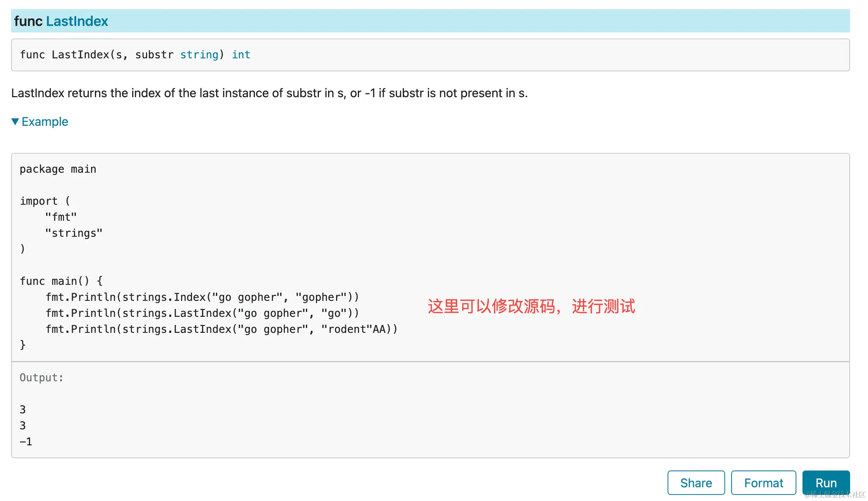
Task: Click in the package main line
Action: [58, 169]
